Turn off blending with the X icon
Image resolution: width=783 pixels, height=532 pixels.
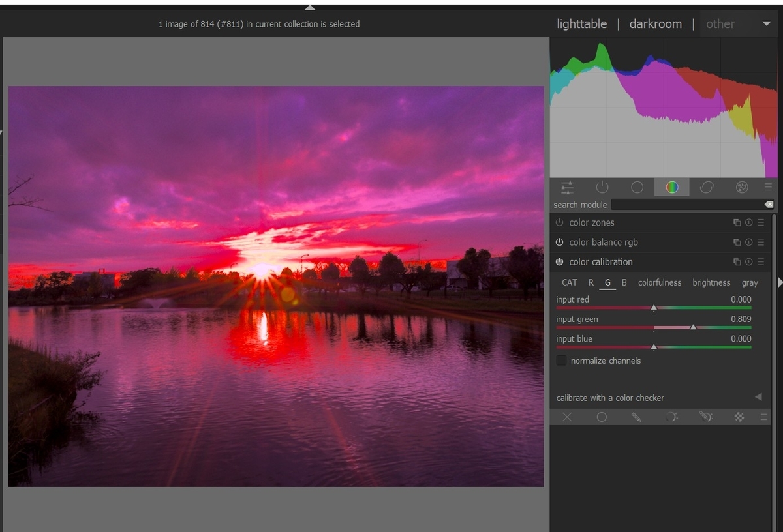pyautogui.click(x=567, y=417)
